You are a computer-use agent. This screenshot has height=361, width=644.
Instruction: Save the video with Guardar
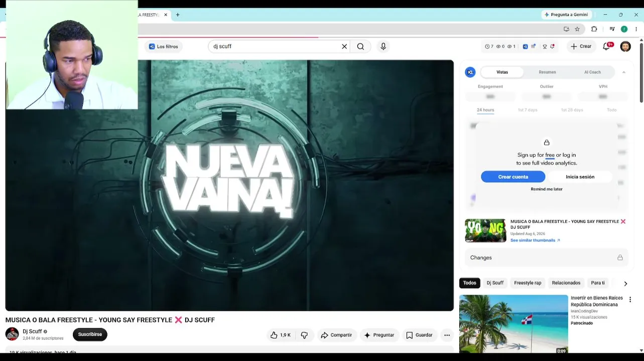[419, 335]
